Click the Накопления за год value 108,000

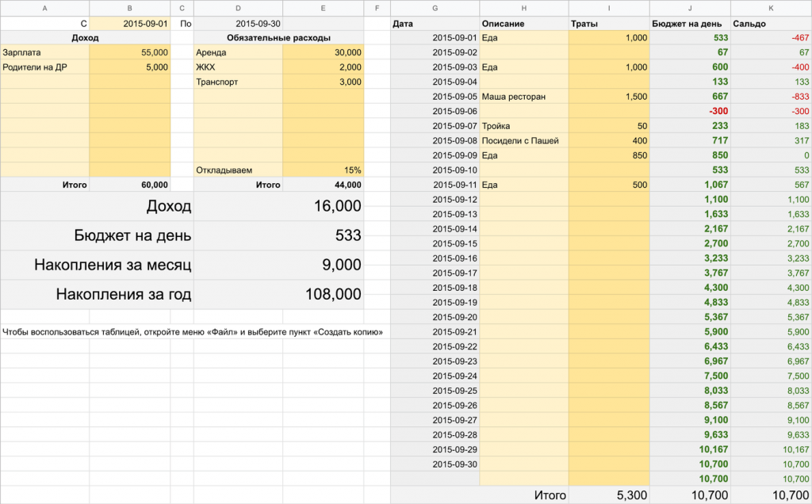click(323, 295)
